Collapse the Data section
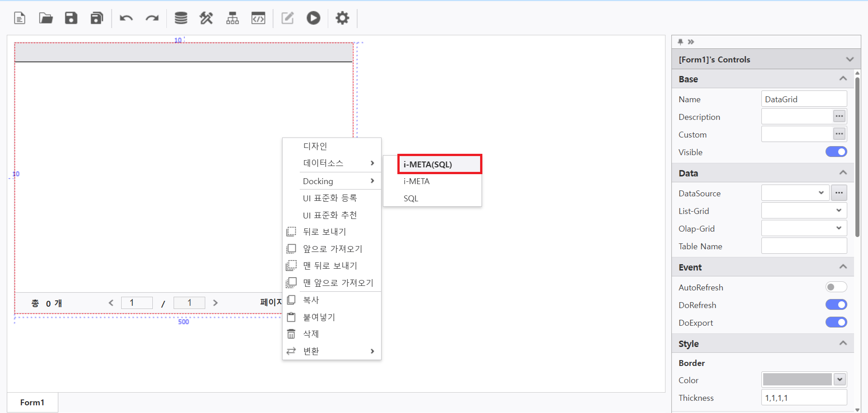868x413 pixels. [x=843, y=173]
